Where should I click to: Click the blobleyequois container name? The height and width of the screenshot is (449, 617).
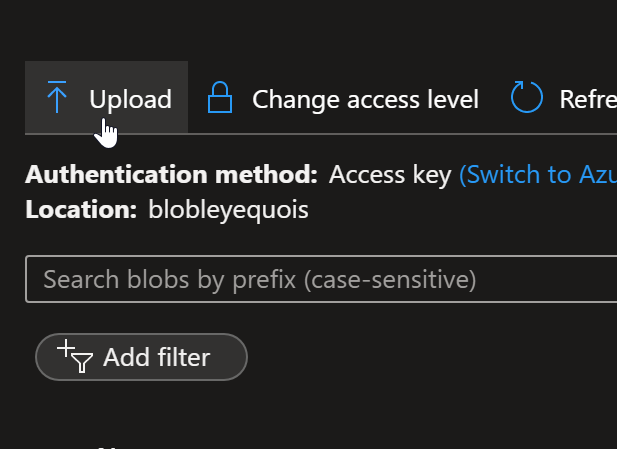click(x=226, y=210)
